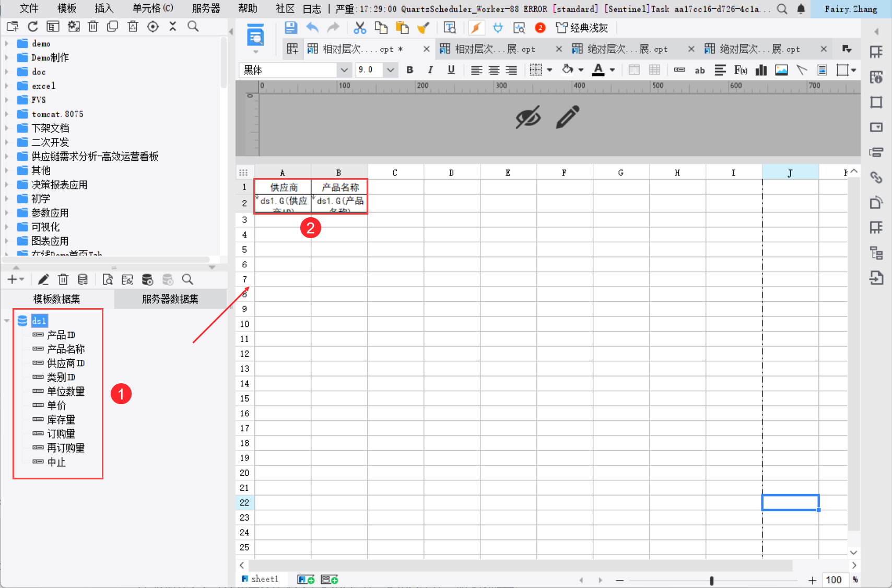892x588 pixels.
Task: Click the pencil edit icon in gray area
Action: pyautogui.click(x=568, y=117)
